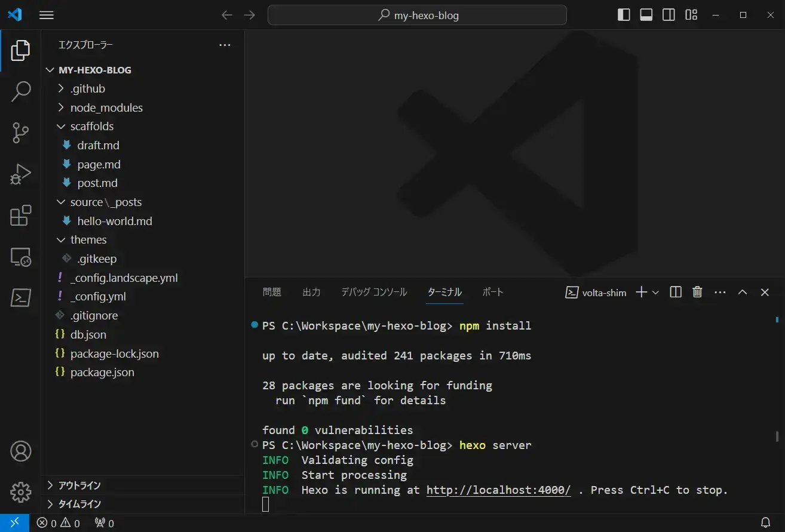Click the my-hexo-blog command center box
785x532 pixels.
pos(417,15)
